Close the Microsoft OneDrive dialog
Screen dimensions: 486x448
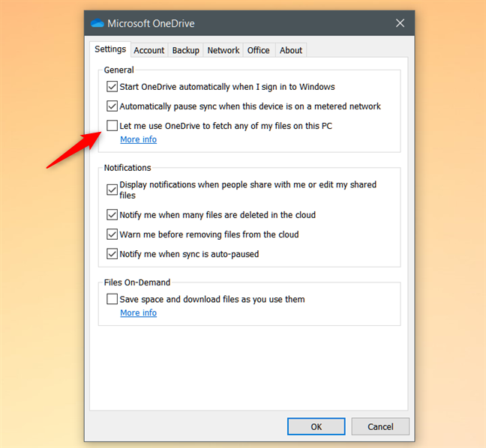pos(400,23)
